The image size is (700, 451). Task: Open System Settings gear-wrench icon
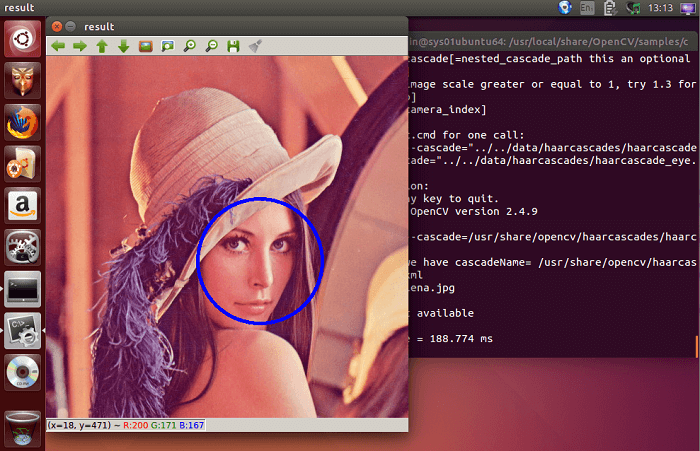(x=22, y=247)
